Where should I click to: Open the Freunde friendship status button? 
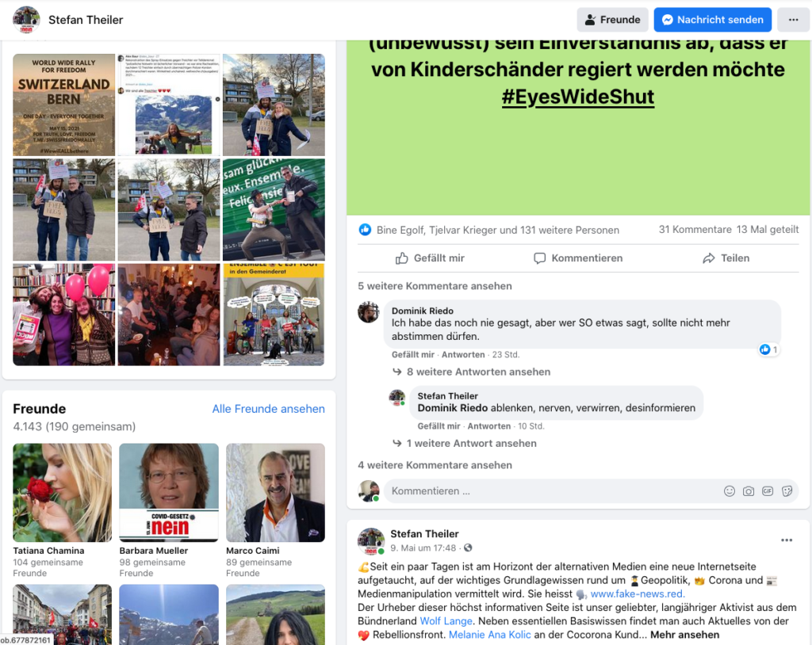coord(612,20)
